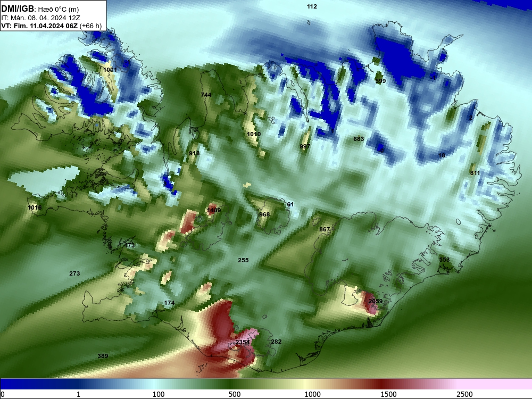Click the legend label 1000

click(x=312, y=394)
